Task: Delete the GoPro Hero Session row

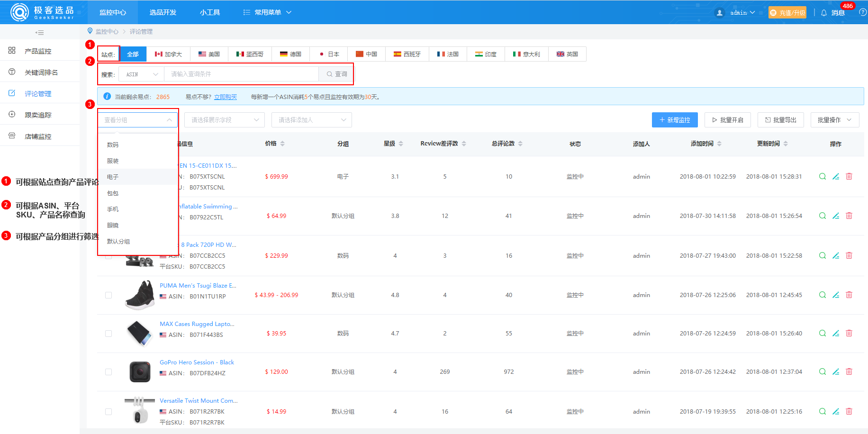Action: (x=849, y=371)
